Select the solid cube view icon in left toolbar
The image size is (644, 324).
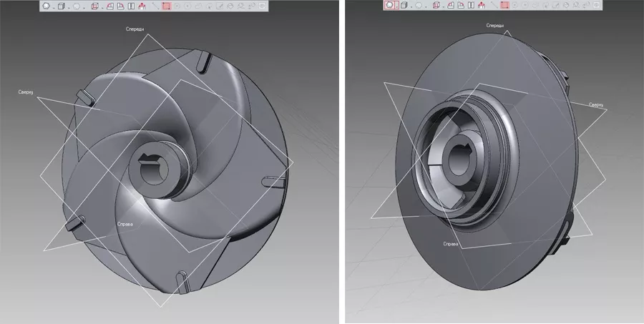point(61,6)
